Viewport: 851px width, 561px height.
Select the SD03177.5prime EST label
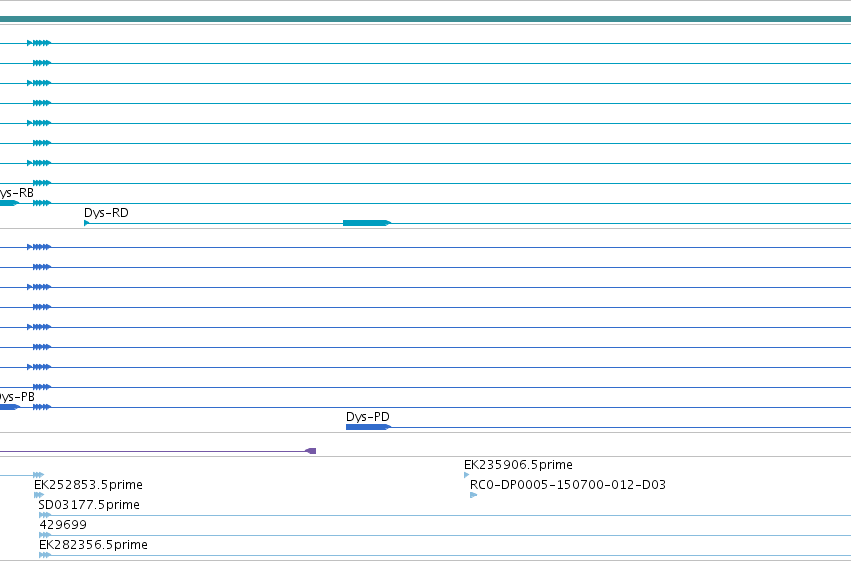click(89, 505)
